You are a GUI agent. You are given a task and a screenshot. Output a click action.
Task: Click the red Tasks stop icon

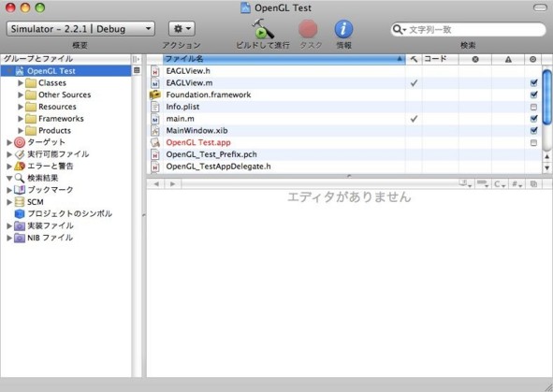click(x=308, y=29)
